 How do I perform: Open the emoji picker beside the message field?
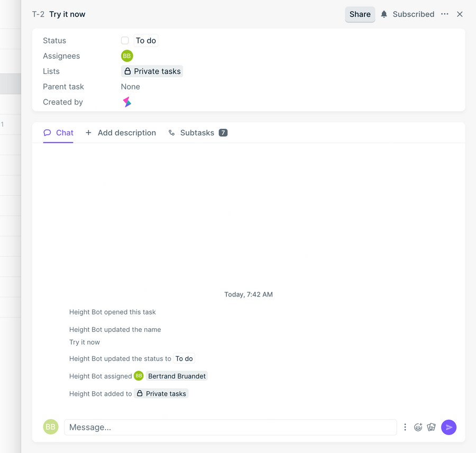(x=418, y=427)
